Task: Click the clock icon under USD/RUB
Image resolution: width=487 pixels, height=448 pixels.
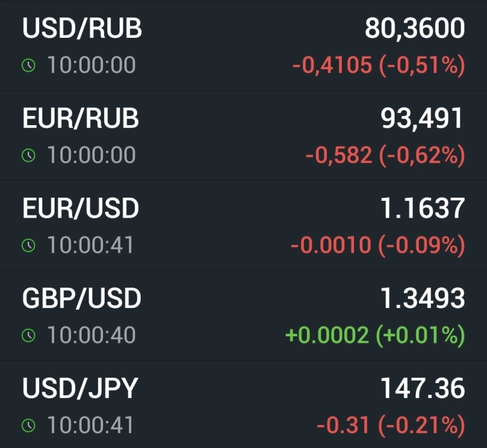Action: (28, 65)
